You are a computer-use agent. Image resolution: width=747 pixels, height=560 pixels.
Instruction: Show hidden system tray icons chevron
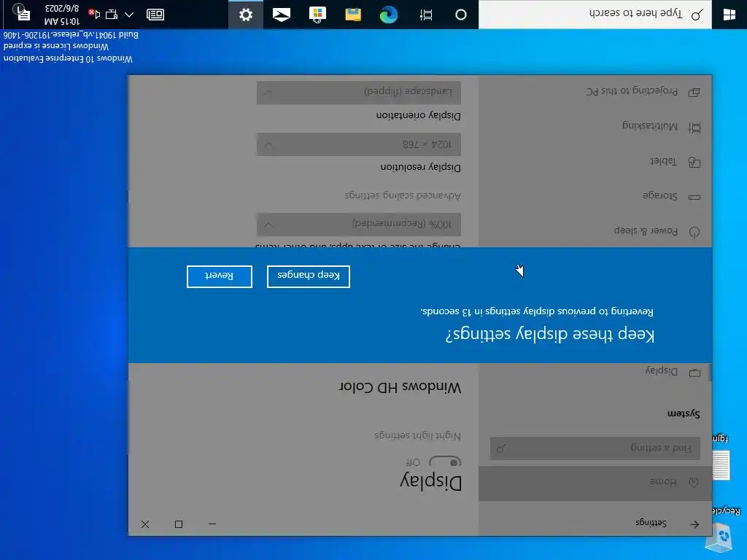(x=129, y=15)
